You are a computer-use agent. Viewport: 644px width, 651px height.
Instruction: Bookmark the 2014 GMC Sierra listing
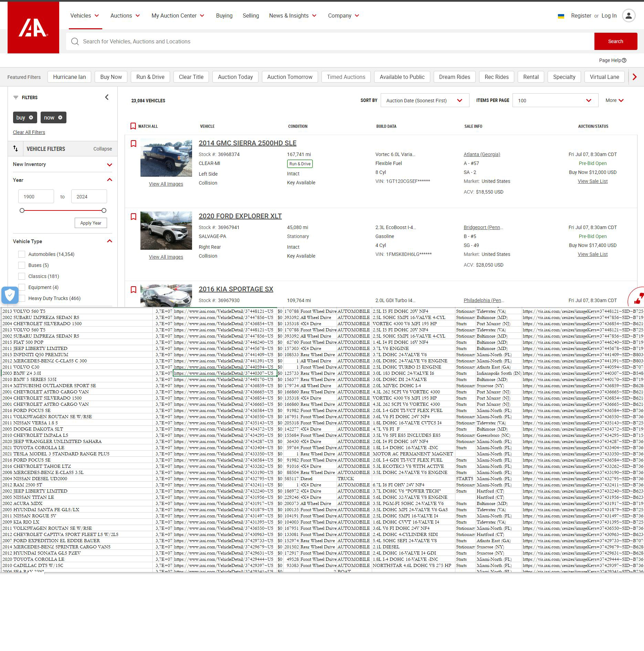pos(134,144)
